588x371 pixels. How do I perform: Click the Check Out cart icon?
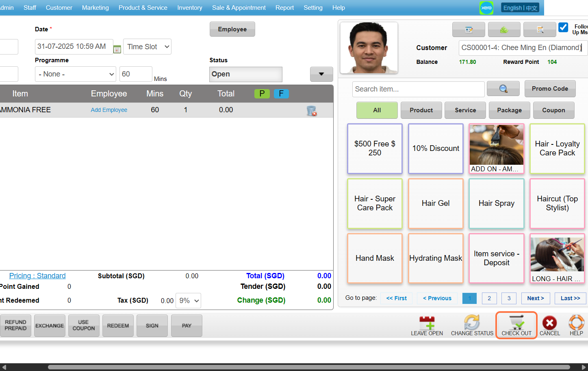[516, 323]
